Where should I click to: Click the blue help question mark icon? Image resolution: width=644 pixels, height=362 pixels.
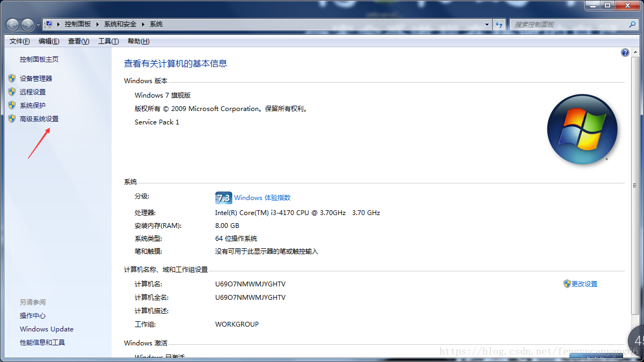coord(625,53)
